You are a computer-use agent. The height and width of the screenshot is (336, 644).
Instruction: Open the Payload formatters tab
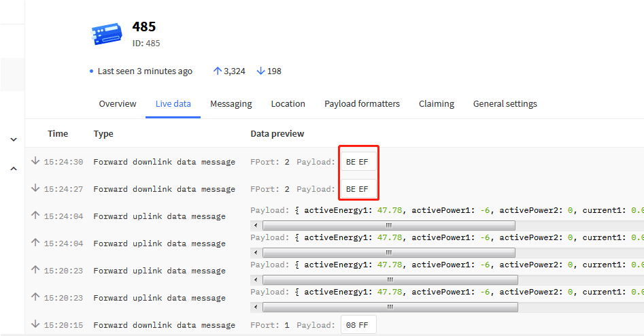[x=362, y=104]
